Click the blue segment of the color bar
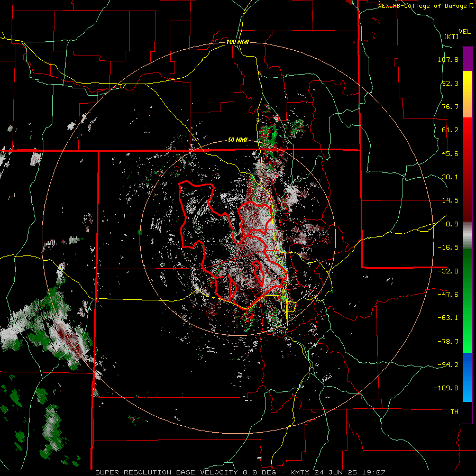The width and height of the screenshot is (476, 476). point(467,377)
